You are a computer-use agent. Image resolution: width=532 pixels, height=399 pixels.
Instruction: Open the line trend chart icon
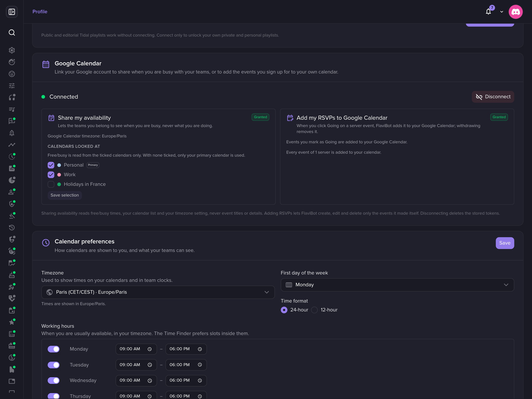[x=12, y=145]
